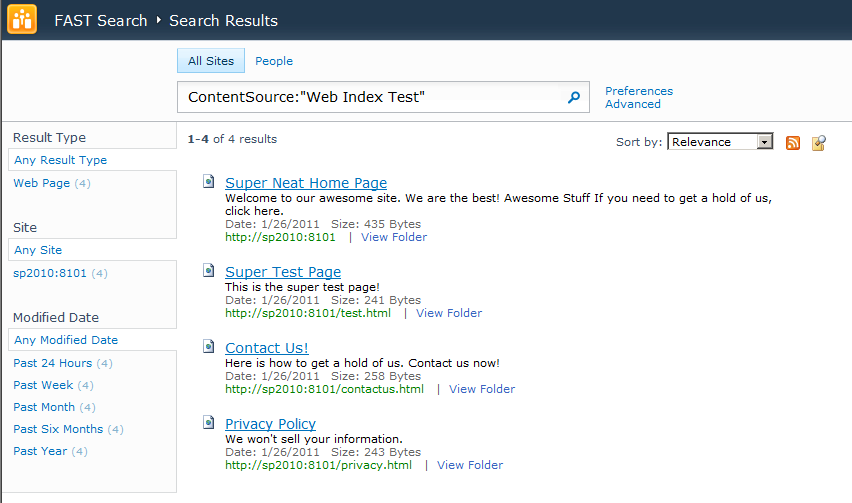852x503 pixels.
Task: Open the Privacy Policy result
Action: pyautogui.click(x=271, y=424)
